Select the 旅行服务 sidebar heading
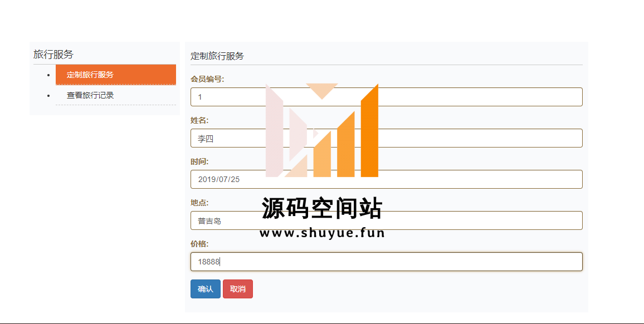 [53, 54]
